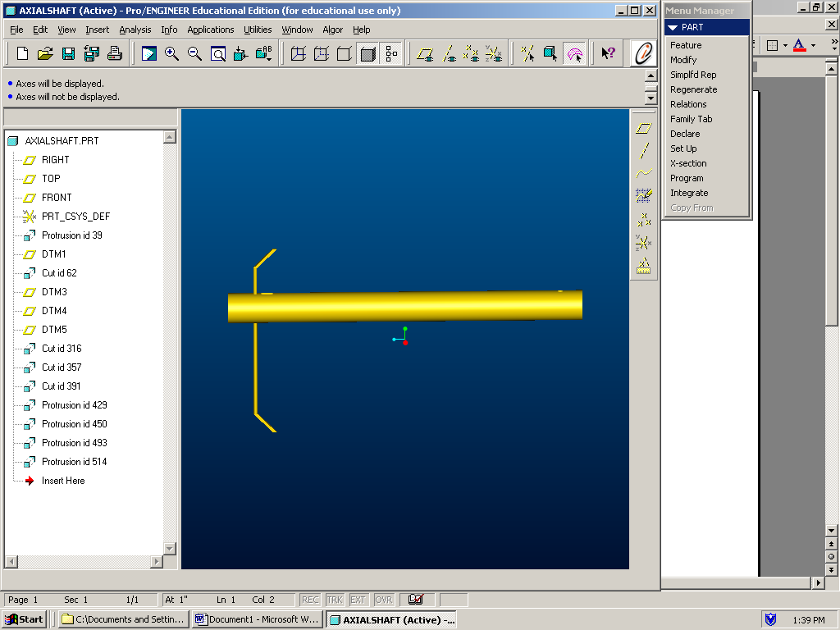840x630 pixels.
Task: Click the Orient model toolbar icon
Action: click(241, 53)
